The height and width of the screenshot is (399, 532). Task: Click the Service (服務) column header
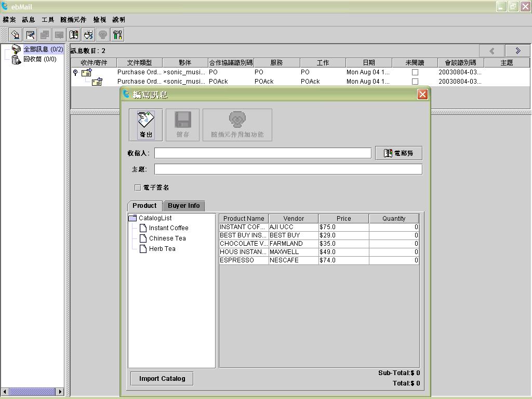(276, 63)
